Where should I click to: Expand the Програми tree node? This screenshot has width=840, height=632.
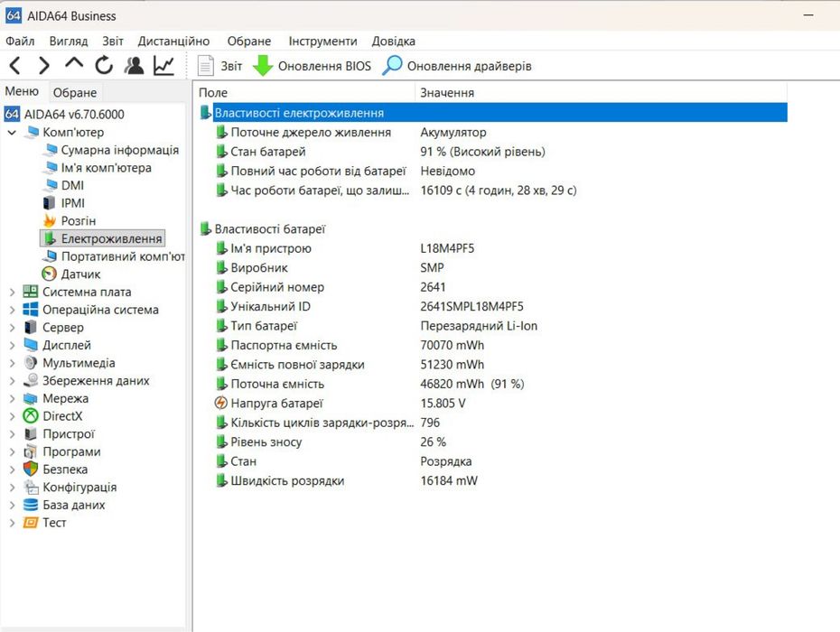click(x=12, y=451)
